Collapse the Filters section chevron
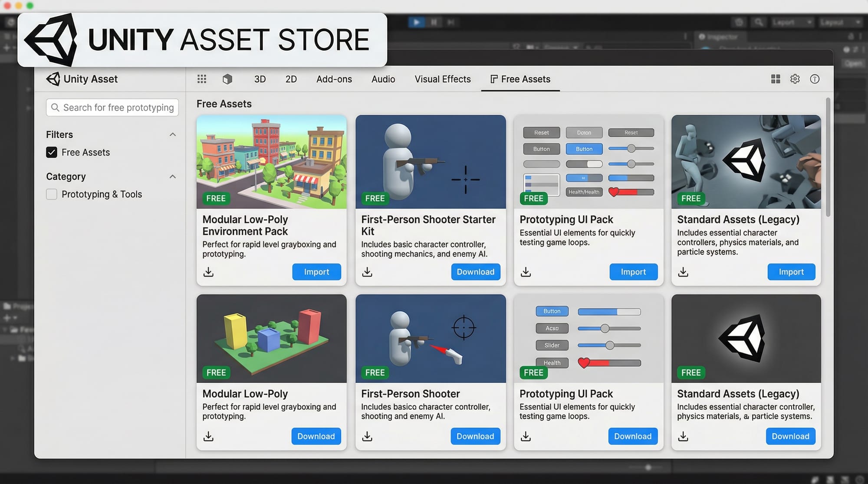Screen dimensions: 868x484 pos(173,134)
